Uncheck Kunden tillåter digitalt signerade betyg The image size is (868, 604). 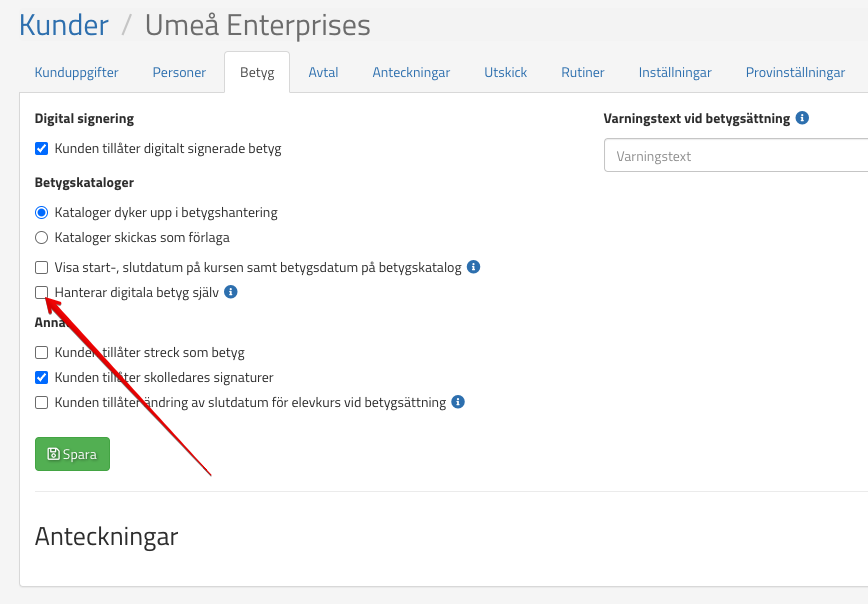tap(41, 149)
